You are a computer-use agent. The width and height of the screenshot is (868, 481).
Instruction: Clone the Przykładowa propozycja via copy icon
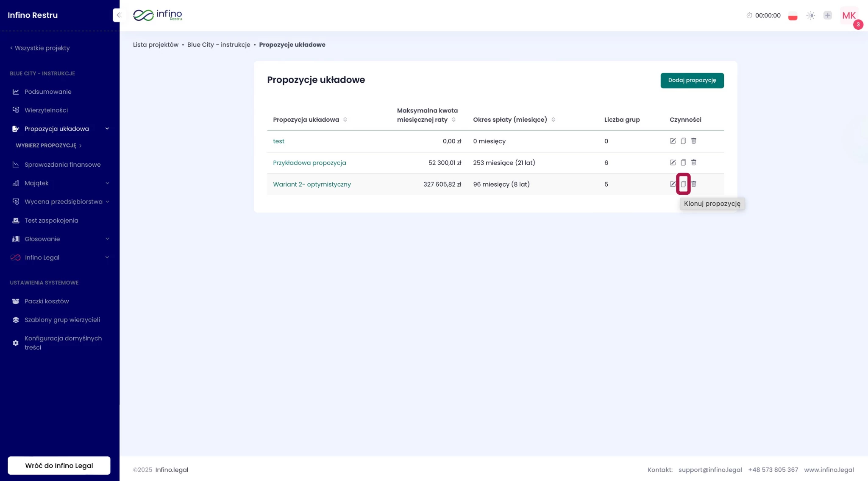[x=683, y=162]
